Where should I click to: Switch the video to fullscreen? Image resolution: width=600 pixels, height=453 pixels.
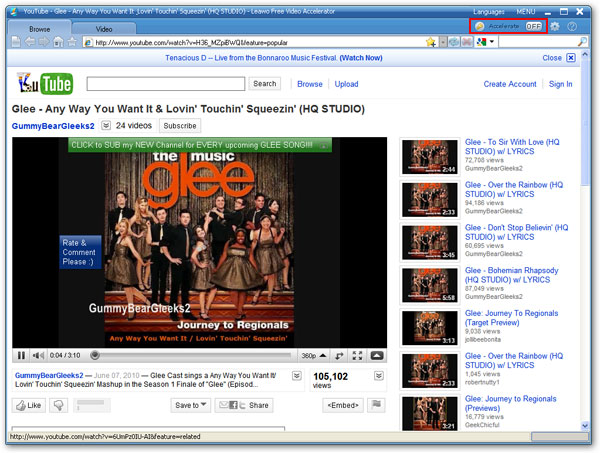[x=357, y=356]
